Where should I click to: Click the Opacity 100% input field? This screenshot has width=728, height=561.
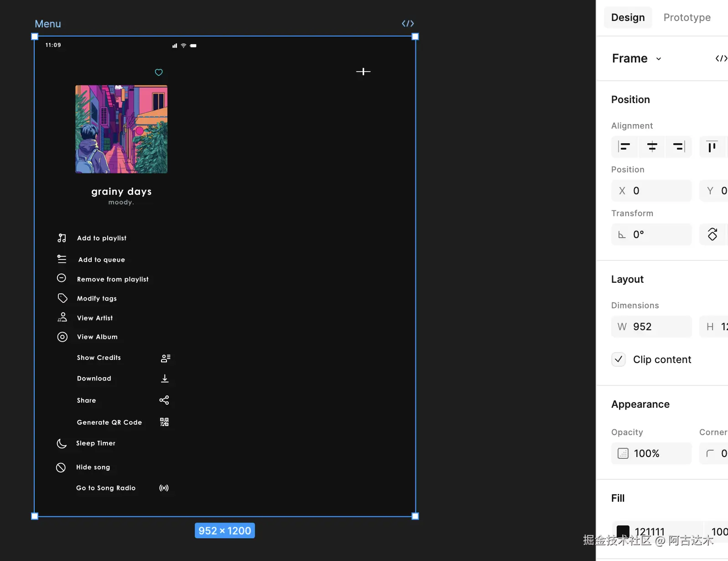click(651, 453)
